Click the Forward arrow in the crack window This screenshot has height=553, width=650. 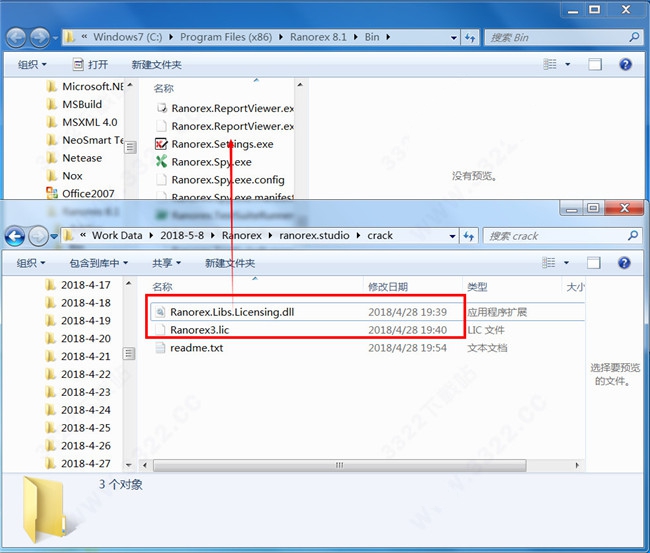[39, 236]
